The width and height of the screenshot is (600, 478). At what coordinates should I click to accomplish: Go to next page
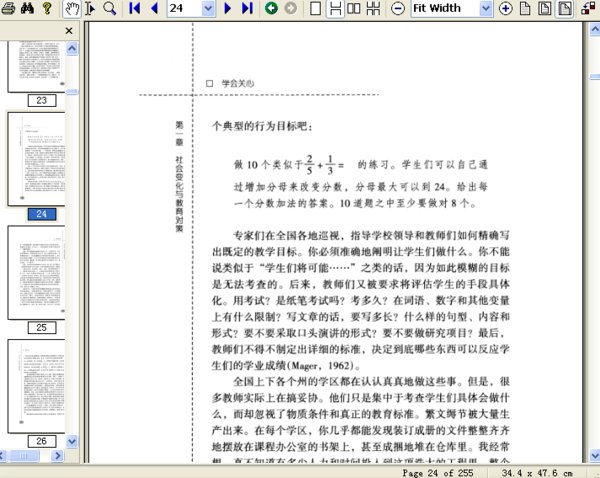click(228, 8)
